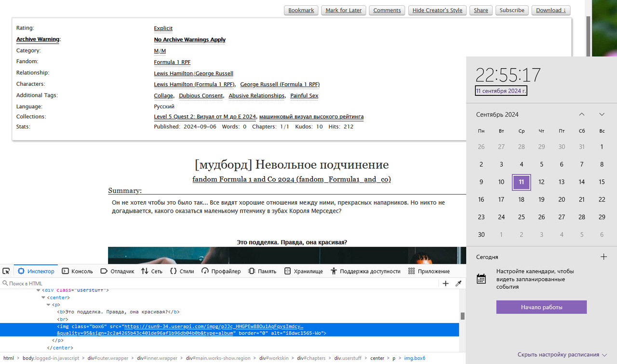Open the Comments button
The width and height of the screenshot is (617, 364).
click(387, 10)
